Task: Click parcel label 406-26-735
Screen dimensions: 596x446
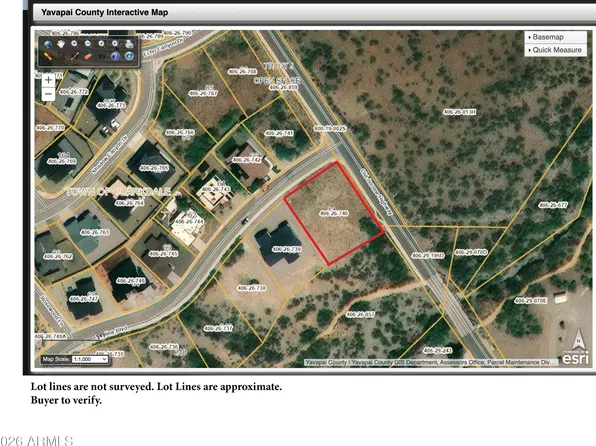Action: pos(110,354)
